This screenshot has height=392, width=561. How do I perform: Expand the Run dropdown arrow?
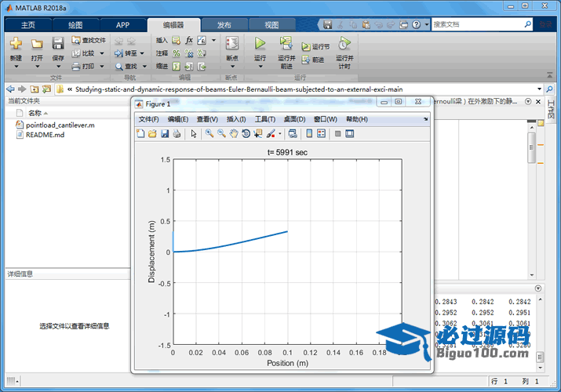pyautogui.click(x=260, y=67)
